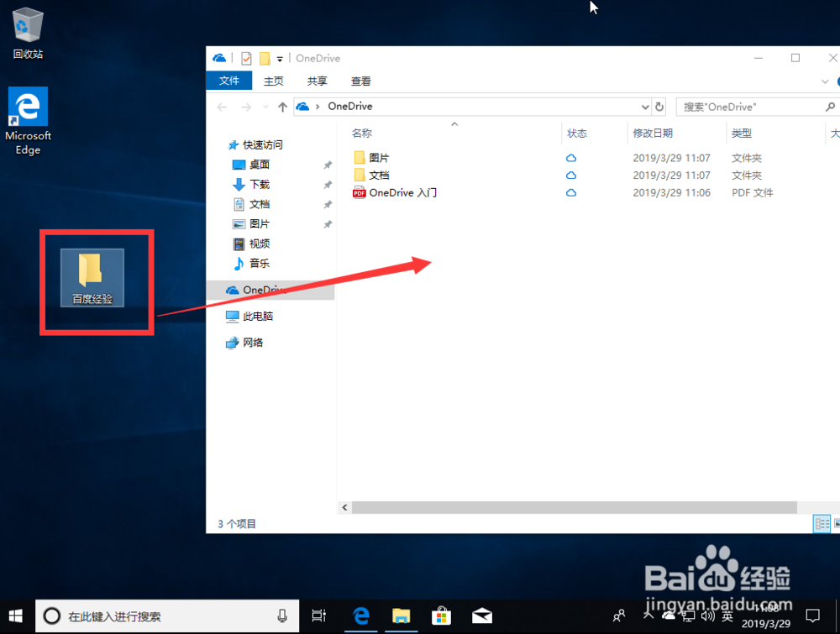Sort by the 名称 column header

(x=361, y=133)
